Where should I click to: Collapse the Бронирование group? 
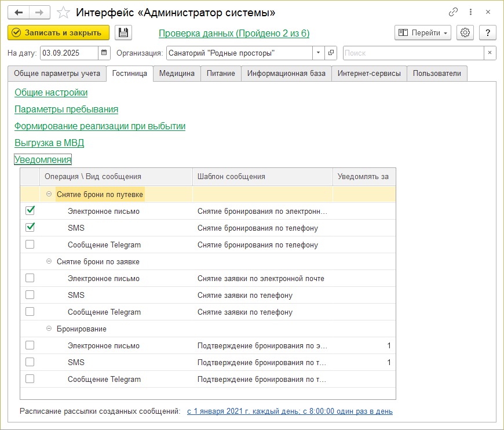pyautogui.click(x=49, y=329)
